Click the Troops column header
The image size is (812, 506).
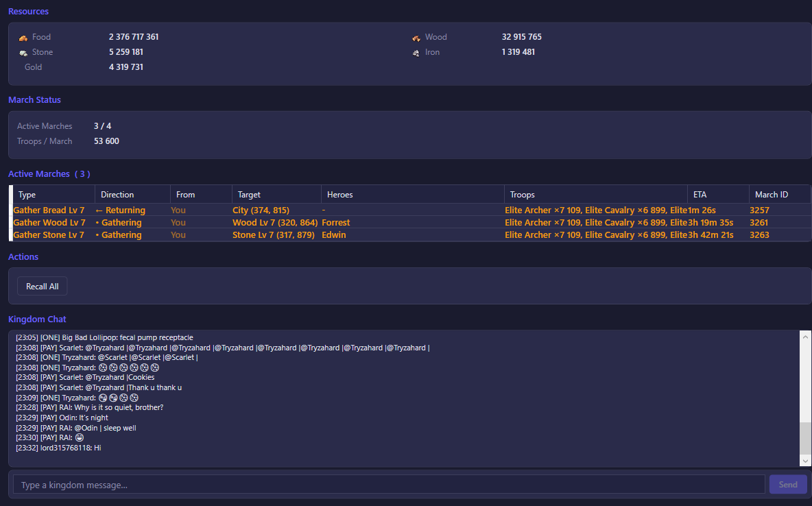point(595,195)
